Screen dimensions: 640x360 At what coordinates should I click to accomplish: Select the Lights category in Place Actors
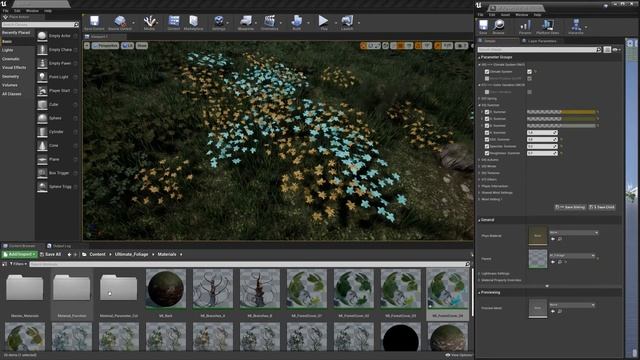pyautogui.click(x=7, y=50)
